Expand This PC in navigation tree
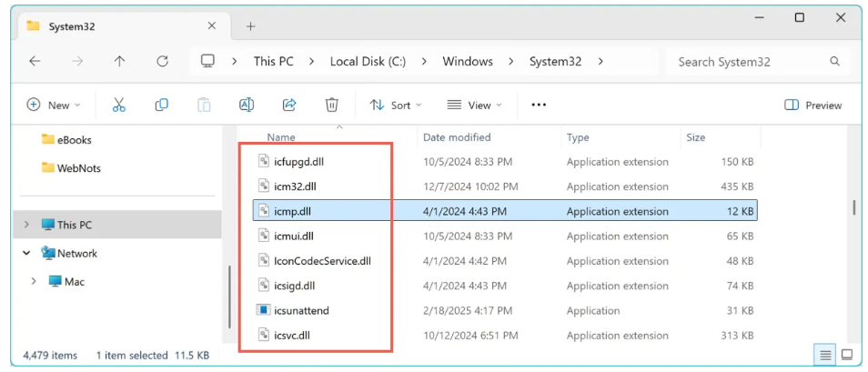Screen dimensions: 868x372 (x=26, y=225)
